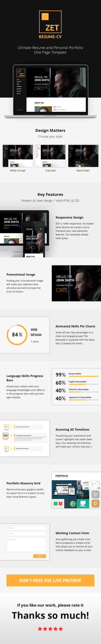Select the Black Green style thumbnail
Image resolution: width=101 pixels, height=644 pixels.
83,156
